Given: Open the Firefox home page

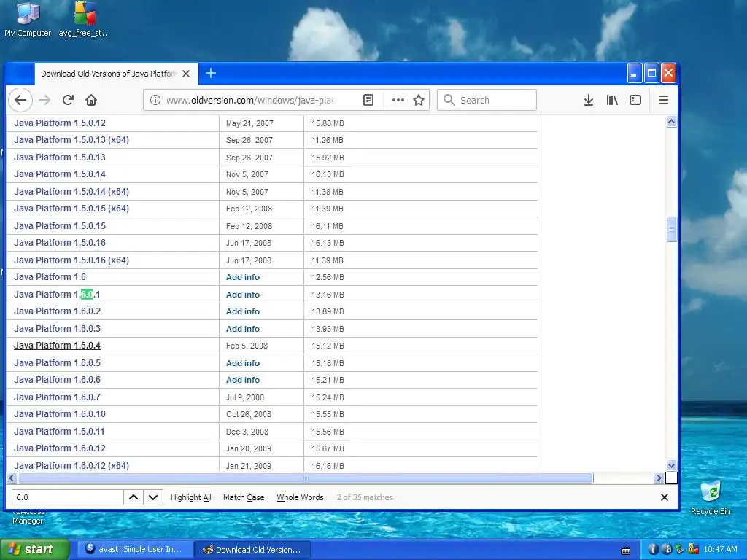Looking at the screenshot, I should click(x=91, y=100).
